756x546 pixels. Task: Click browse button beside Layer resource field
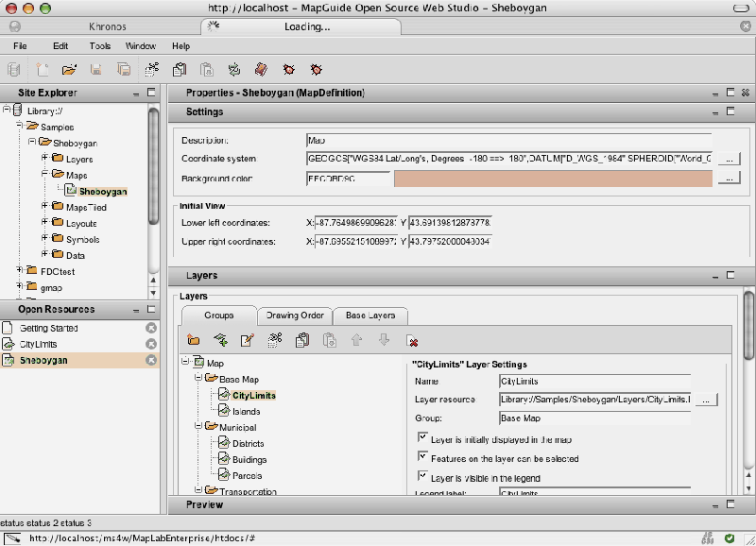point(706,400)
